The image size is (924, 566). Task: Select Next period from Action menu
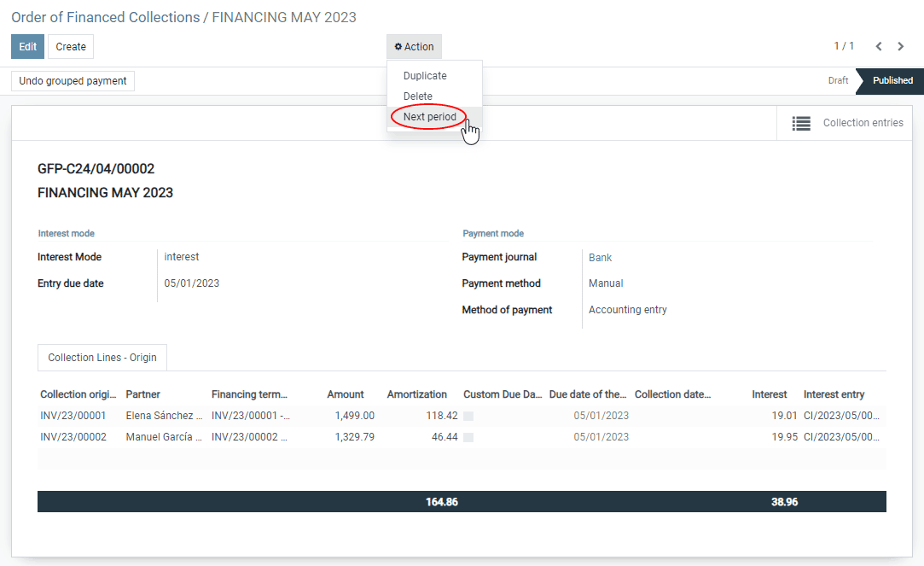[429, 117]
